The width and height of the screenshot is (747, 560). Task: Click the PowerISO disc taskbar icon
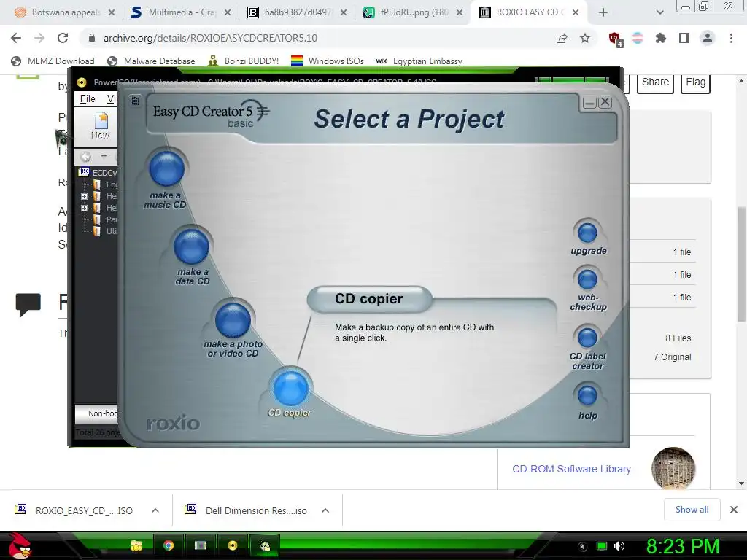tap(233, 545)
